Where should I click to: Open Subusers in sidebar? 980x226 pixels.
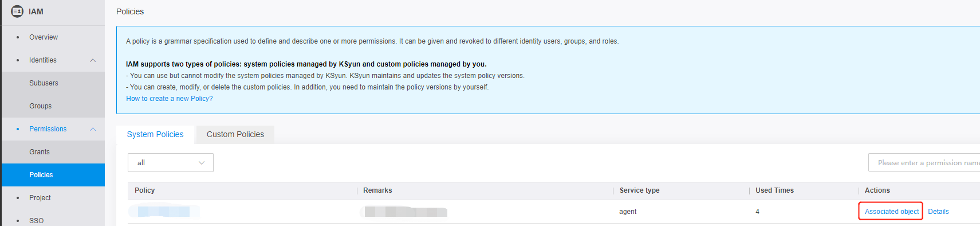click(44, 83)
